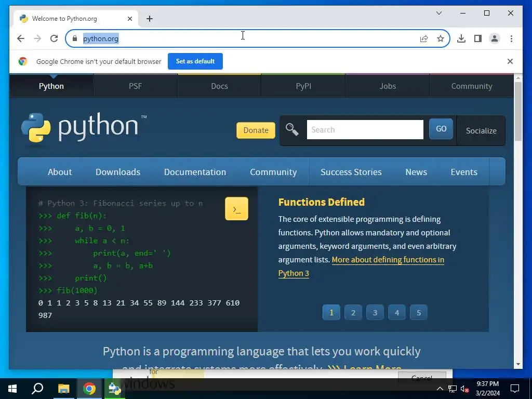Go back using browser back arrow
532x399 pixels.
[21, 38]
